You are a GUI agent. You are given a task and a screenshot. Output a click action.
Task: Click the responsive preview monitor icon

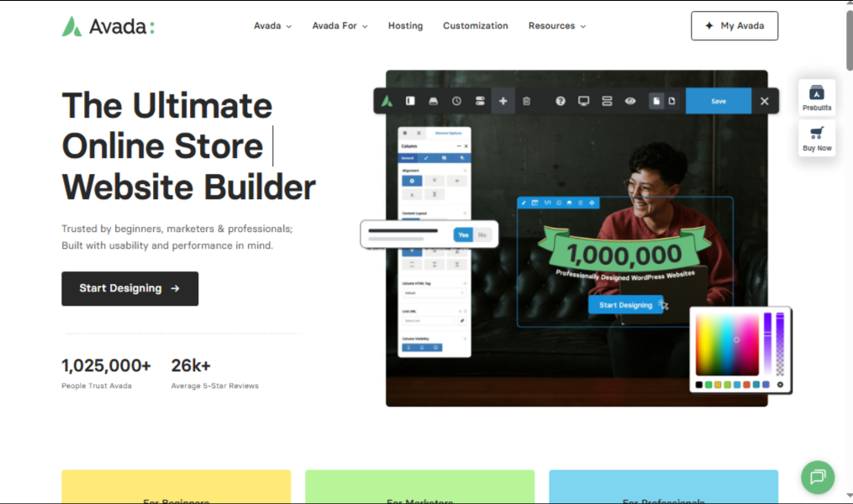[583, 101]
